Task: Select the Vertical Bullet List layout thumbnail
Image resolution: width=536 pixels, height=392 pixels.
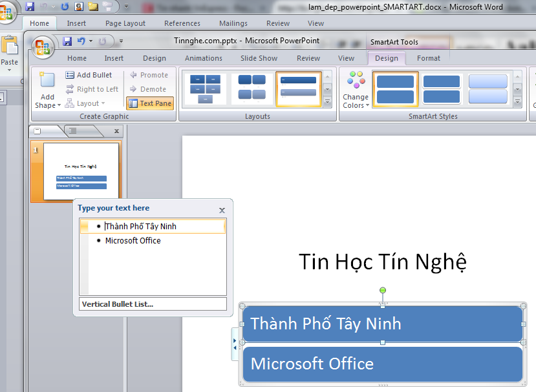Action: [x=298, y=88]
